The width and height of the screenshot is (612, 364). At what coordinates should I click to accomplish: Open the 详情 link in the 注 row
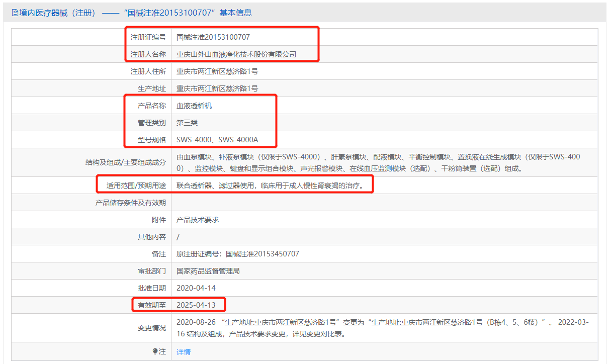184,352
